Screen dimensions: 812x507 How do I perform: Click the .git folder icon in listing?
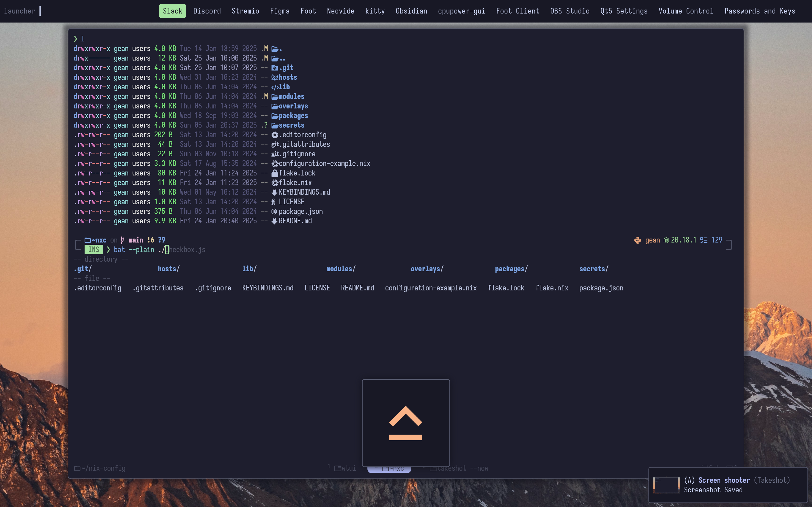(274, 68)
